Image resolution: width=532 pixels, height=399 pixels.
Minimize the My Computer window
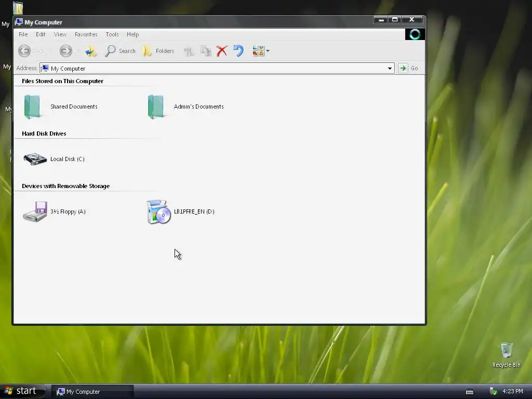point(381,20)
